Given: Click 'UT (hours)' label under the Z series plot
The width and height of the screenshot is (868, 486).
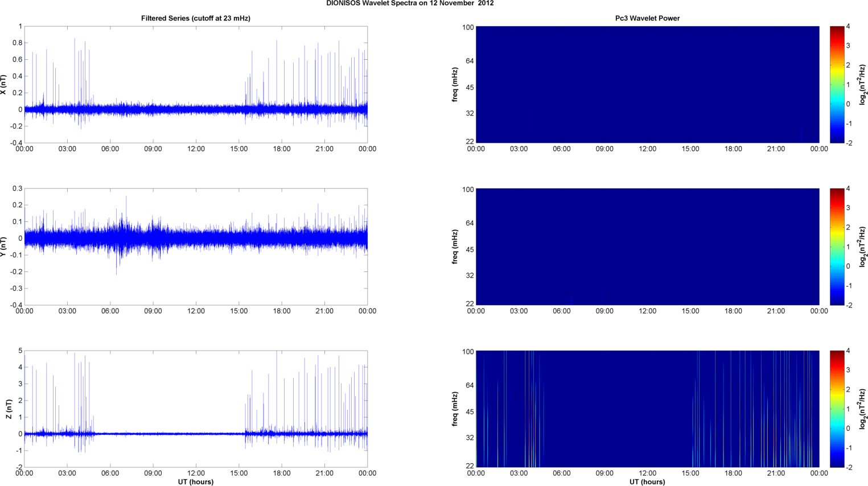Looking at the screenshot, I should click(x=196, y=482).
